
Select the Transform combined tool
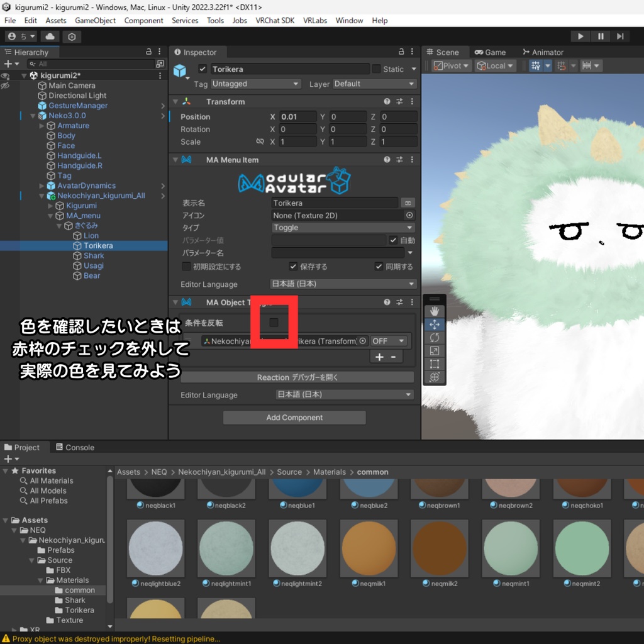(x=435, y=377)
